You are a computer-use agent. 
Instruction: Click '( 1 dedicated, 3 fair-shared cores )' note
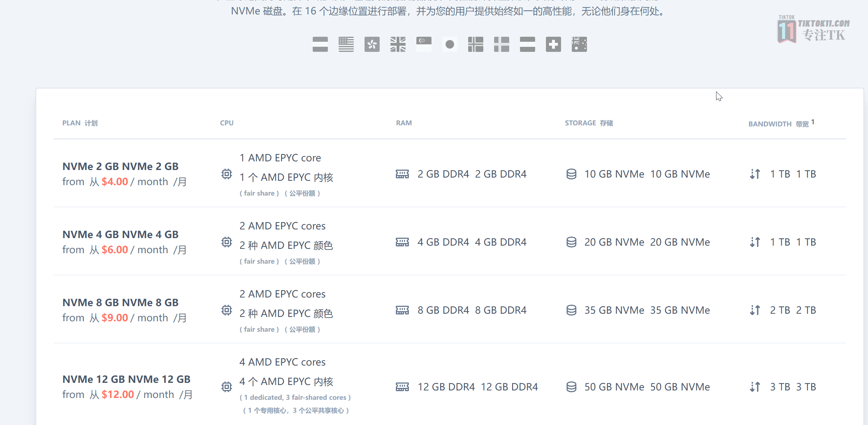tap(295, 397)
